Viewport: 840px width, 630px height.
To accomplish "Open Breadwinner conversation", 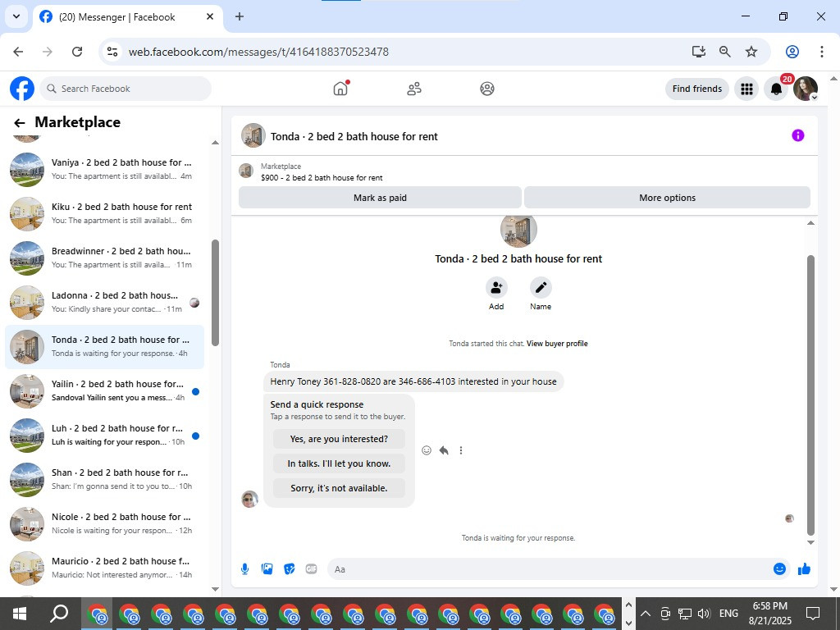I will [104, 258].
